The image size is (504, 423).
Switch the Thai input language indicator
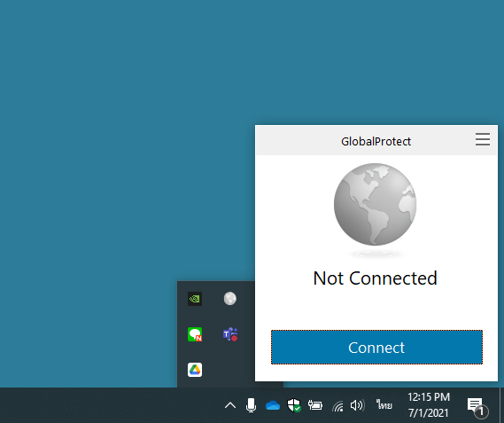coord(384,404)
